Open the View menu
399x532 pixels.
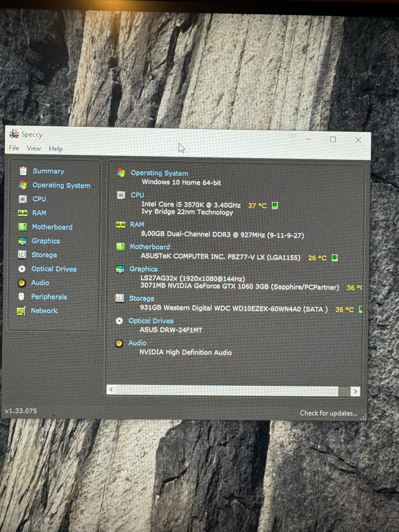point(34,148)
